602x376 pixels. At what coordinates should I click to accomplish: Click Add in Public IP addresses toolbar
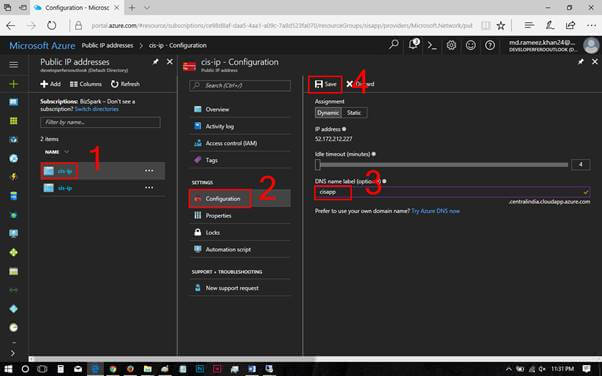51,84
